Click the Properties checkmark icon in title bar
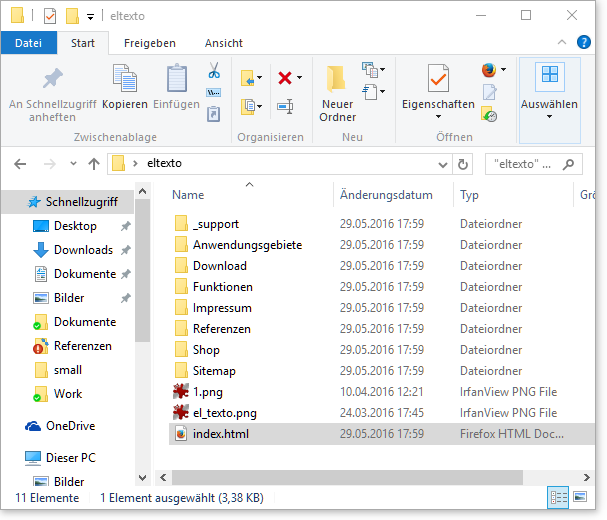The height and width of the screenshot is (520, 607). [x=50, y=16]
